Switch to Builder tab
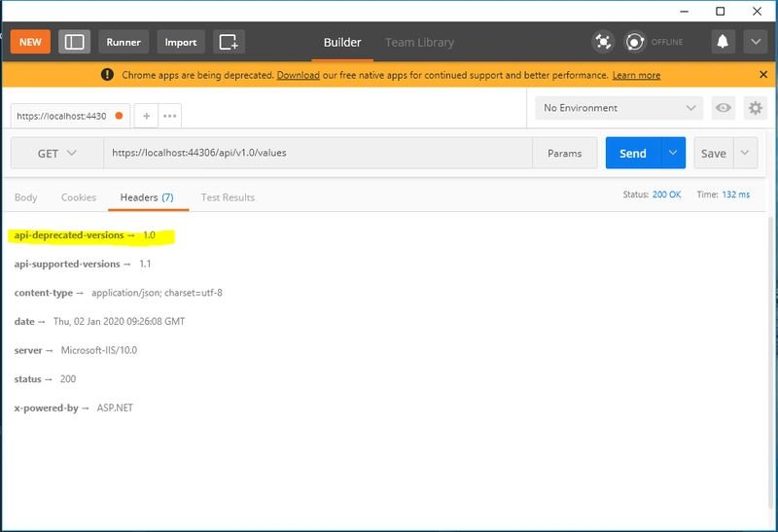The height and width of the screenshot is (532, 778). [x=342, y=42]
